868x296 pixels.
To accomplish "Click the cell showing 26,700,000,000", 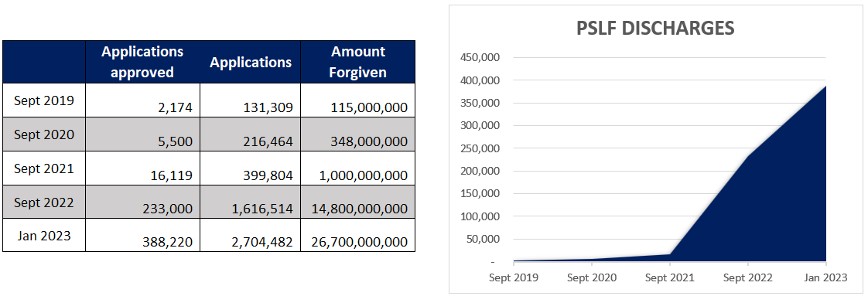I will click(358, 235).
